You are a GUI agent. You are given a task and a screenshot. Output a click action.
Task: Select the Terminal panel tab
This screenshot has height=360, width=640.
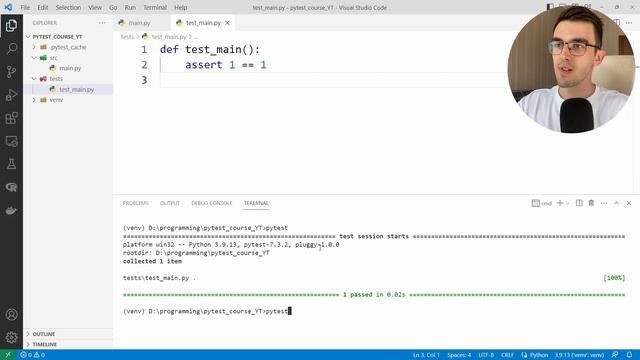tap(256, 203)
